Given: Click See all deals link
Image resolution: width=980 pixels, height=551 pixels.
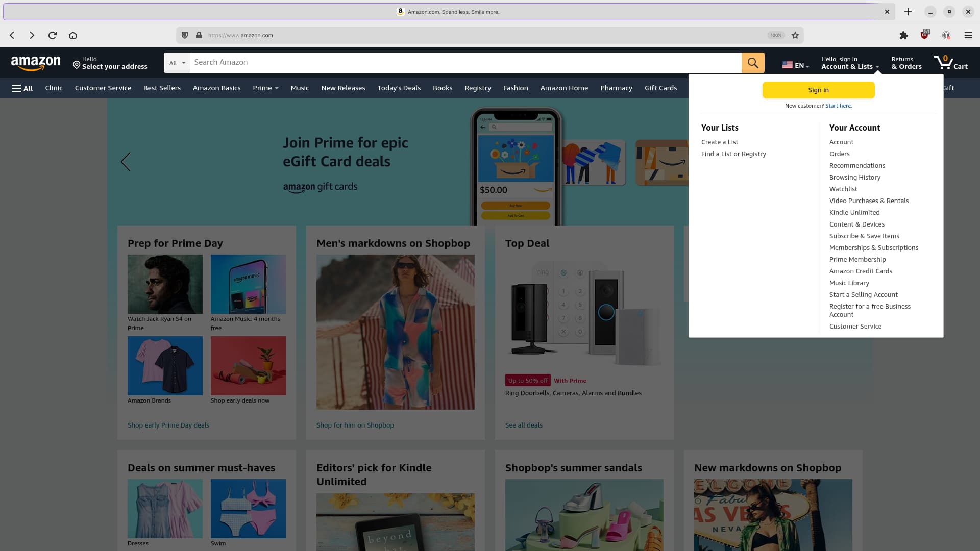Looking at the screenshot, I should (524, 425).
